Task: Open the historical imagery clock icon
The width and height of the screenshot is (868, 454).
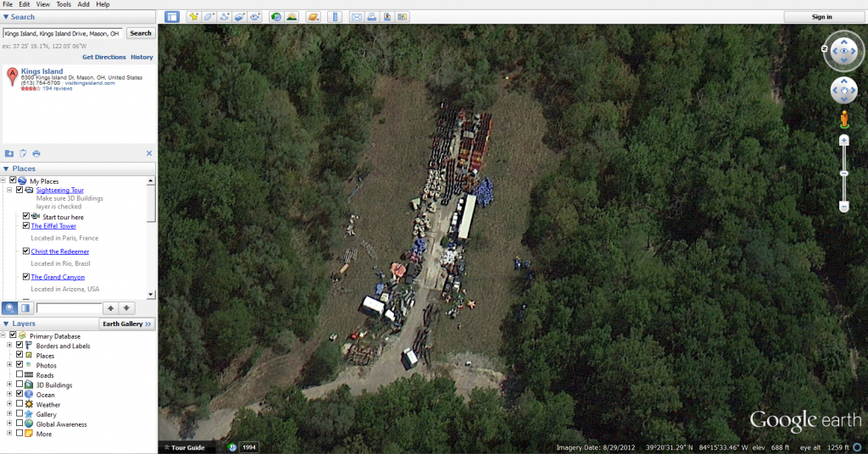Action: [276, 17]
